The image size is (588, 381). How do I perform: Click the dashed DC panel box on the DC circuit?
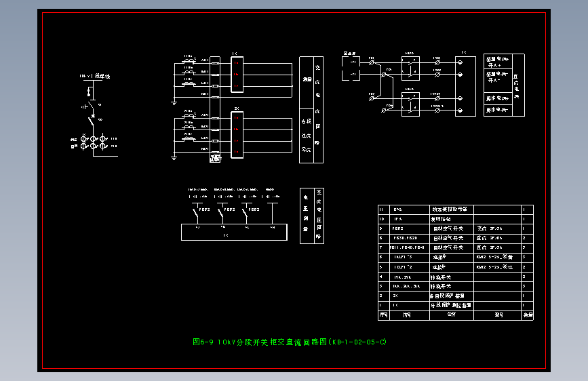tap(351, 68)
